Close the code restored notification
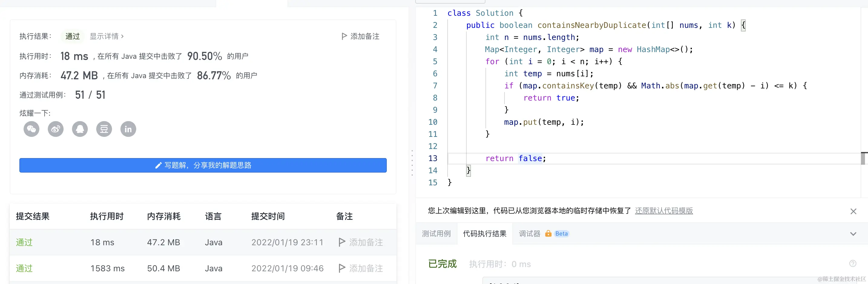The height and width of the screenshot is (284, 868). (x=853, y=211)
